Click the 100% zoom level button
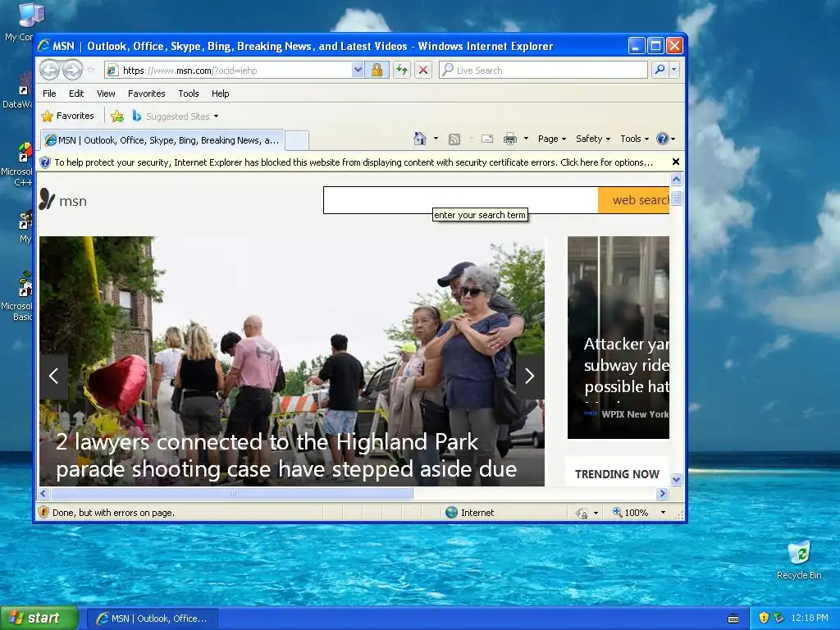840x630 pixels. (x=631, y=512)
